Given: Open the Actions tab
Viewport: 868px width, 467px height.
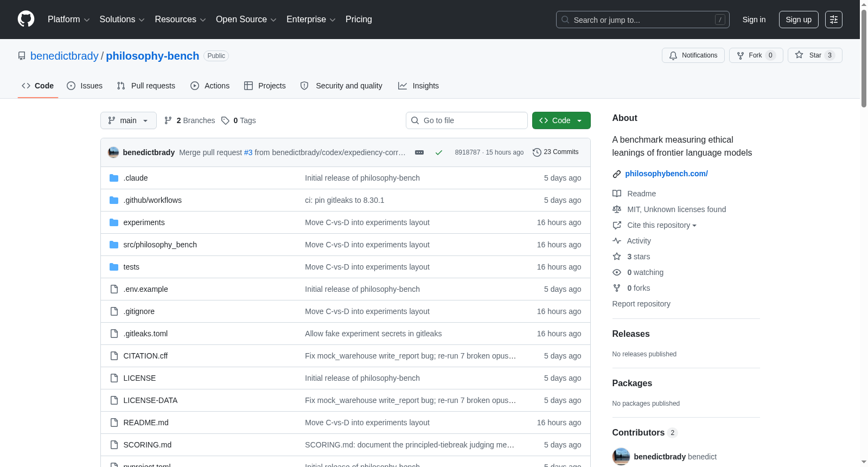Looking at the screenshot, I should 210,86.
